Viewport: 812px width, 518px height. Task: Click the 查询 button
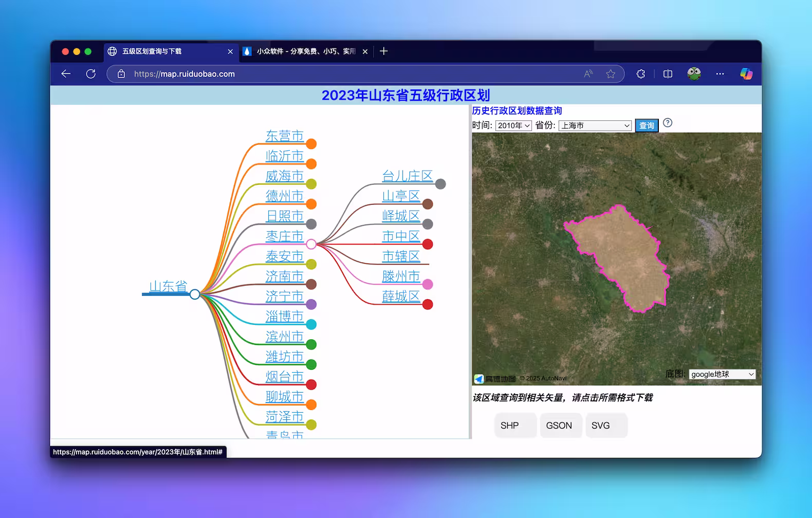coord(647,125)
